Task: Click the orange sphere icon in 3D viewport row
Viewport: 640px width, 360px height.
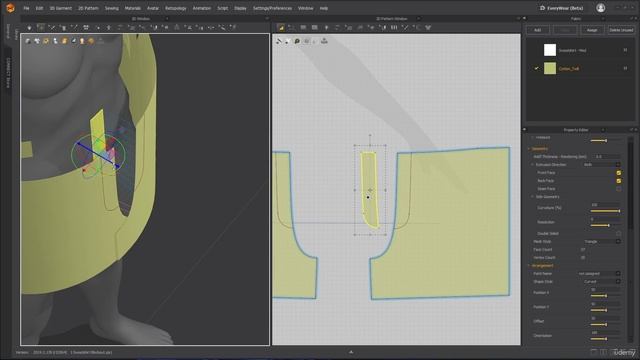Action: tap(91, 41)
